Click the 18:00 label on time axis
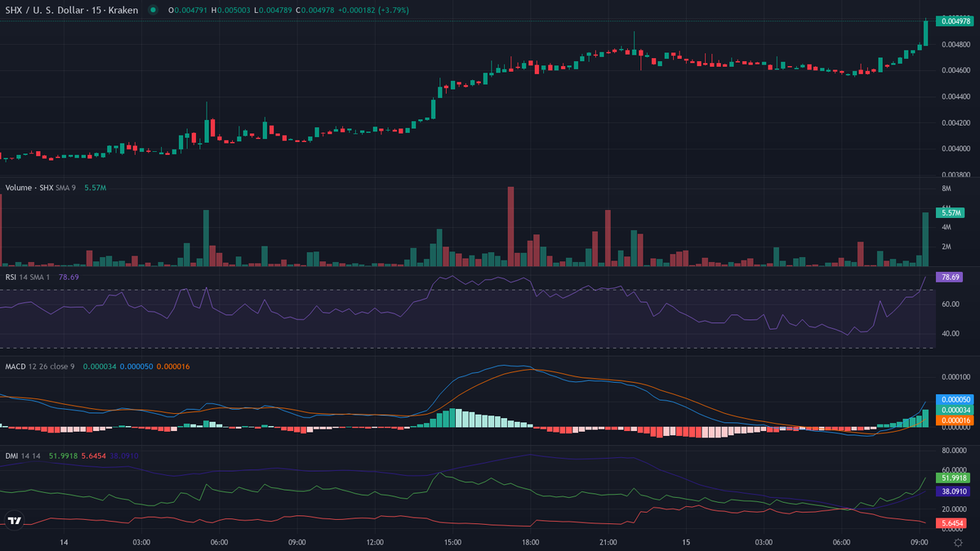The width and height of the screenshot is (980, 551). coord(531,541)
